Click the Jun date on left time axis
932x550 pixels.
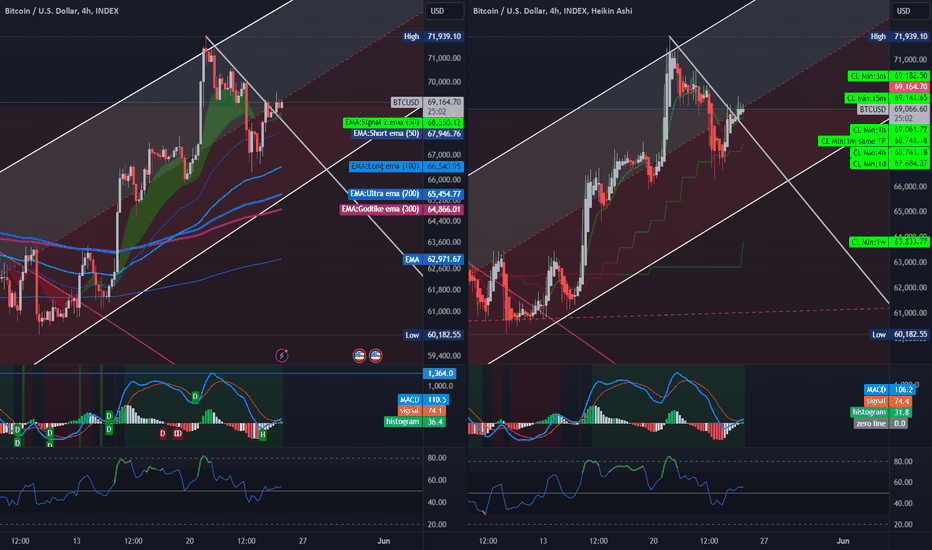click(x=384, y=541)
